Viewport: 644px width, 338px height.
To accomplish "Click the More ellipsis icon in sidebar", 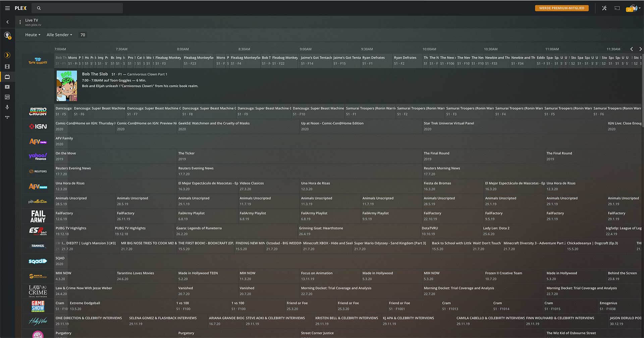I will pos(7,117).
